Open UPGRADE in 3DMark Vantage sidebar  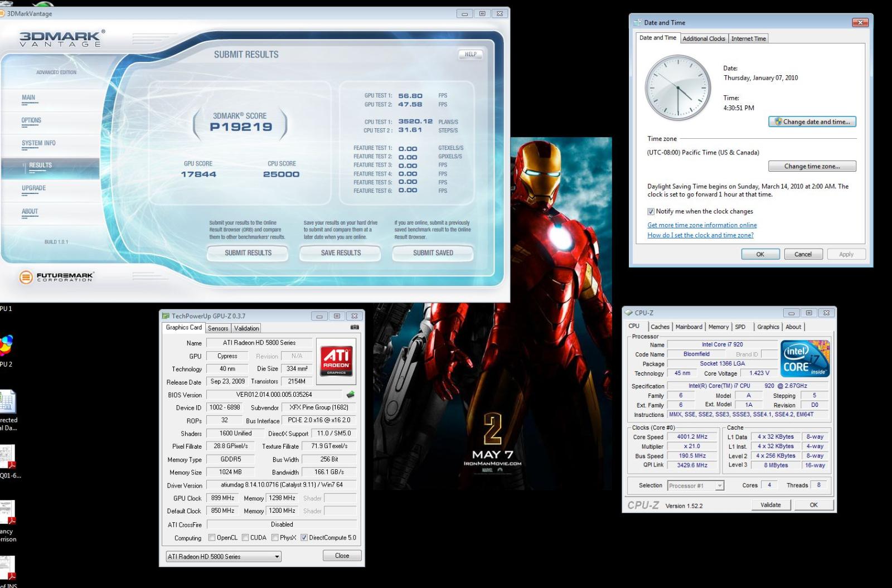pyautogui.click(x=33, y=188)
